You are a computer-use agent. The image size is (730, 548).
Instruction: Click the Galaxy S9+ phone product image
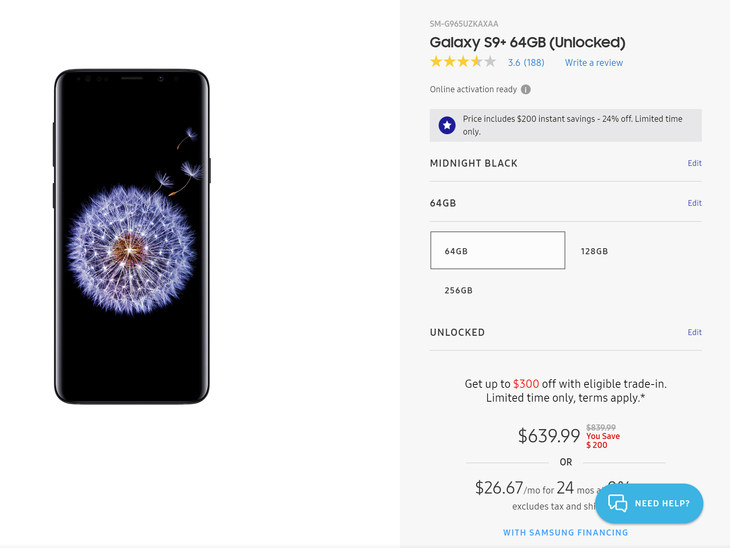(132, 237)
